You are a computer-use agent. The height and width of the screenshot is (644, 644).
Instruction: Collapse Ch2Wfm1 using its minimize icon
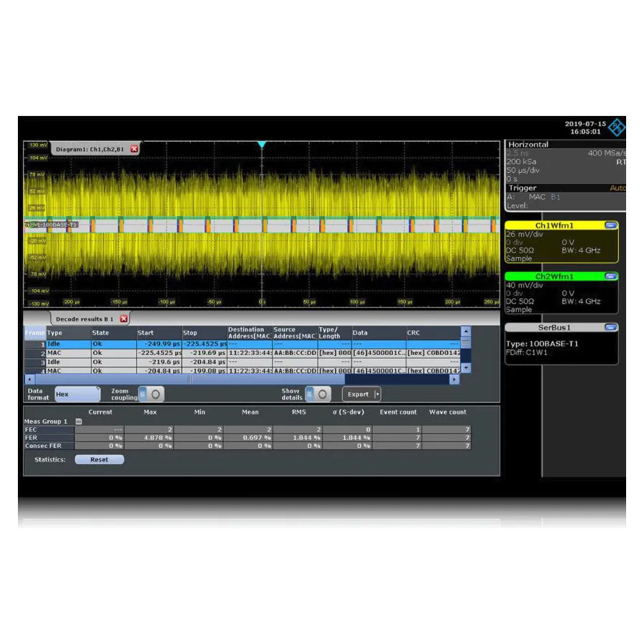coord(611,276)
